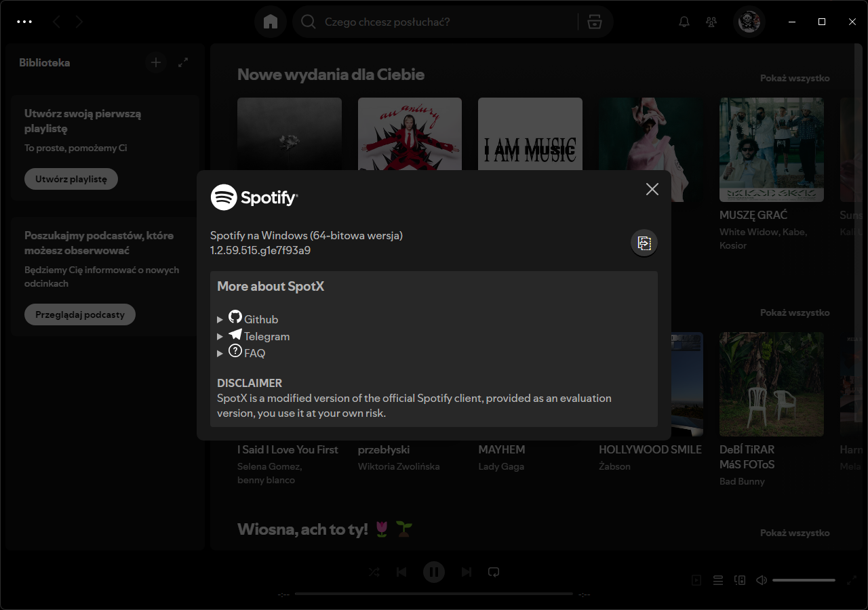The image size is (868, 610).
Task: Go back with the left arrow
Action: click(x=56, y=22)
